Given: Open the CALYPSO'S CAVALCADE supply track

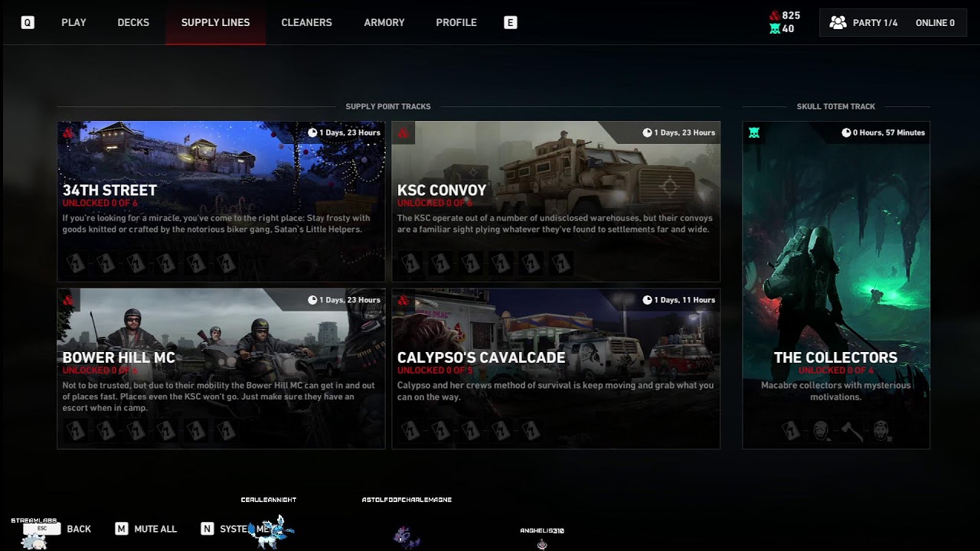Looking at the screenshot, I should pyautogui.click(x=556, y=368).
